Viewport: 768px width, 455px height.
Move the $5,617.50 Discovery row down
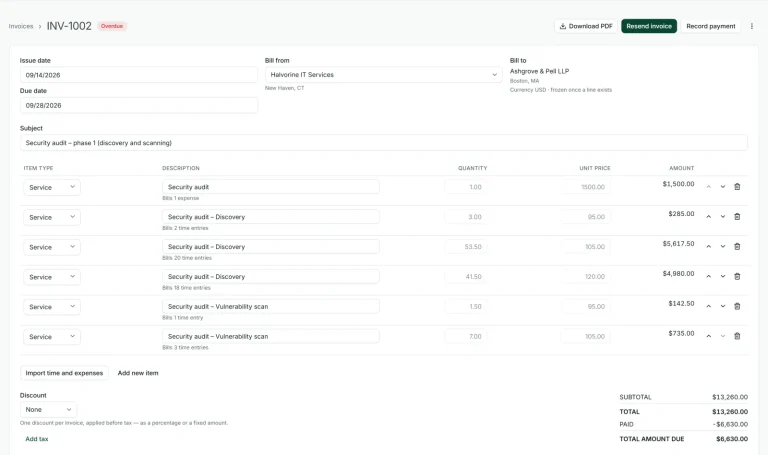click(723, 246)
